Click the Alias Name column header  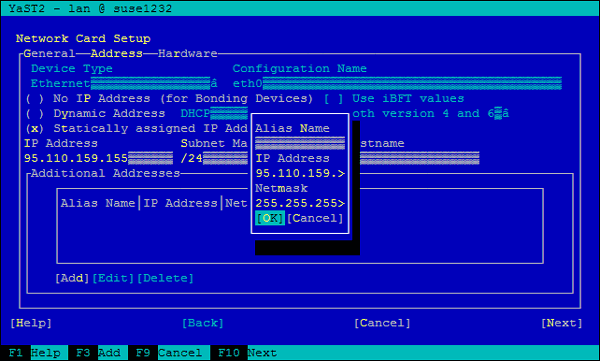click(98, 203)
